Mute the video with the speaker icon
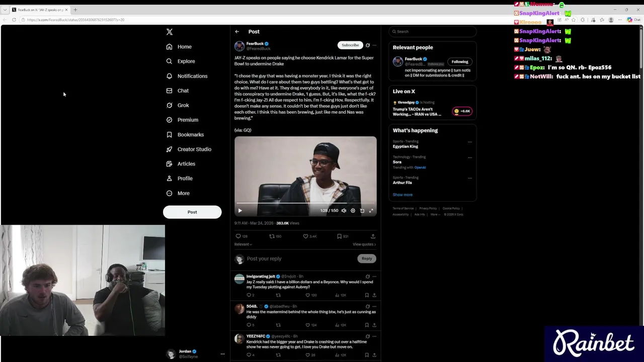644x362 pixels. [x=344, y=211]
